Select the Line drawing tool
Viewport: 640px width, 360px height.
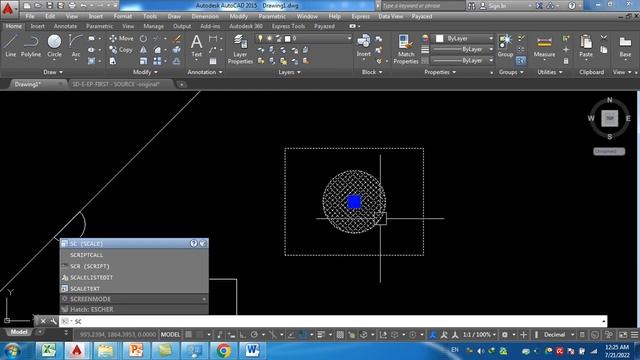pos(11,46)
